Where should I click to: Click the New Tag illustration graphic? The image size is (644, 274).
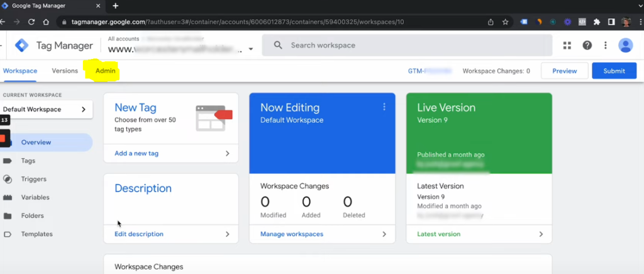214,118
